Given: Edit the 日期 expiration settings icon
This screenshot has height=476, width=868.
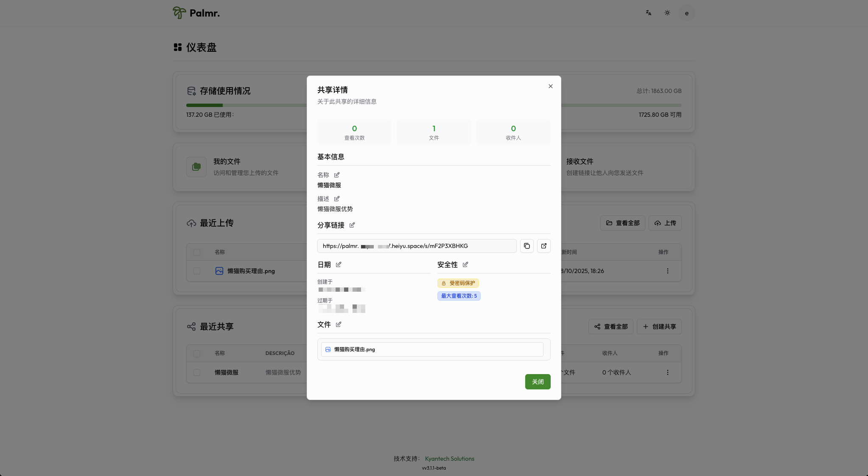Looking at the screenshot, I should click(339, 265).
